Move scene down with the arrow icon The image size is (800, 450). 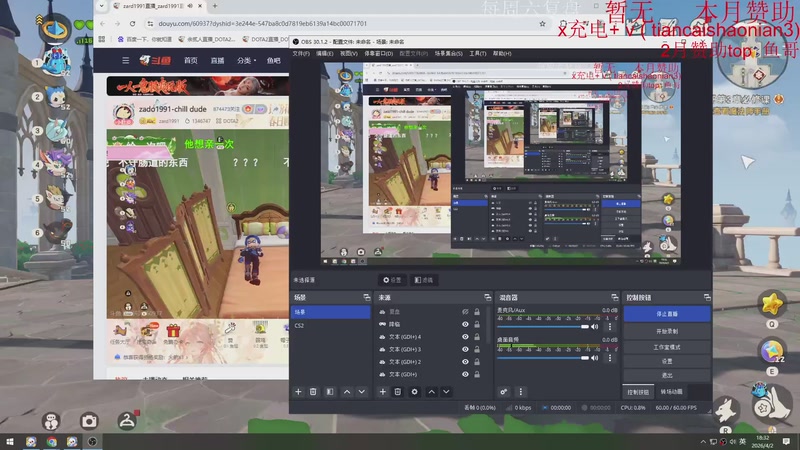362,392
